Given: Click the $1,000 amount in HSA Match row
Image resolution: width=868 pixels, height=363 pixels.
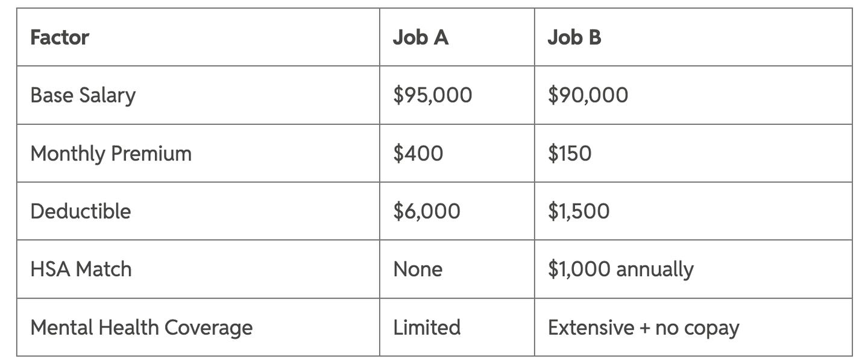Looking at the screenshot, I should 579,269.
